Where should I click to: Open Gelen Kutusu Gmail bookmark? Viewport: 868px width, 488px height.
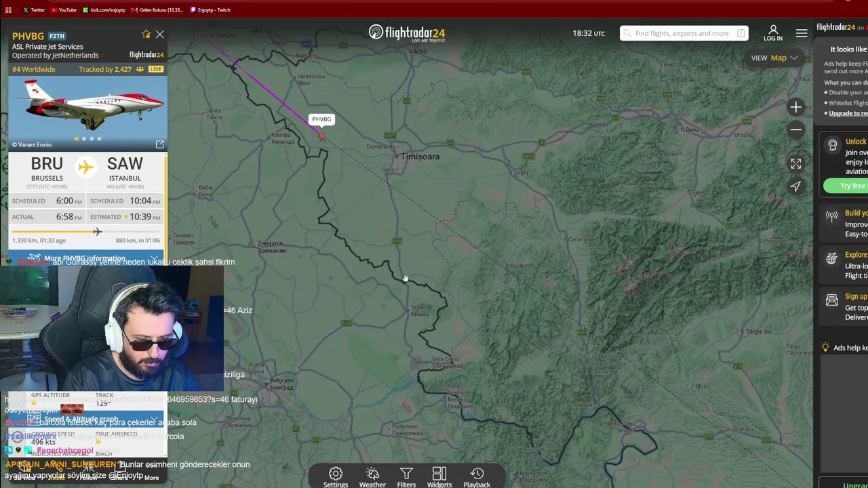click(158, 10)
